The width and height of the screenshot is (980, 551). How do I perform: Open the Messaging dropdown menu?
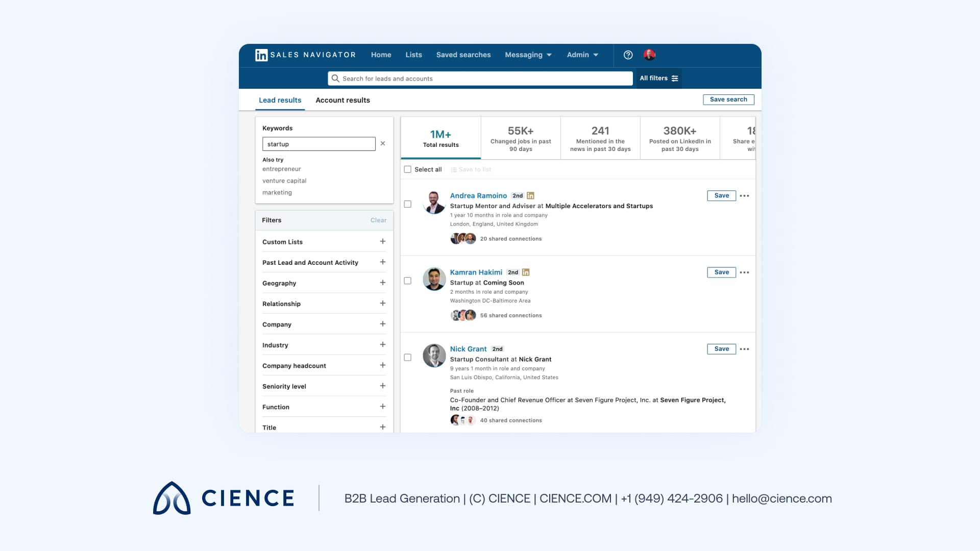(x=528, y=55)
